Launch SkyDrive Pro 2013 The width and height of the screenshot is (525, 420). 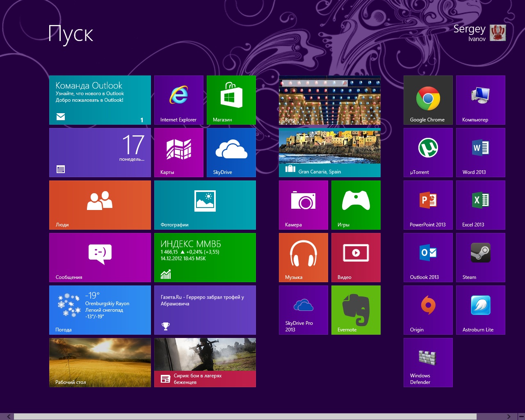click(304, 310)
